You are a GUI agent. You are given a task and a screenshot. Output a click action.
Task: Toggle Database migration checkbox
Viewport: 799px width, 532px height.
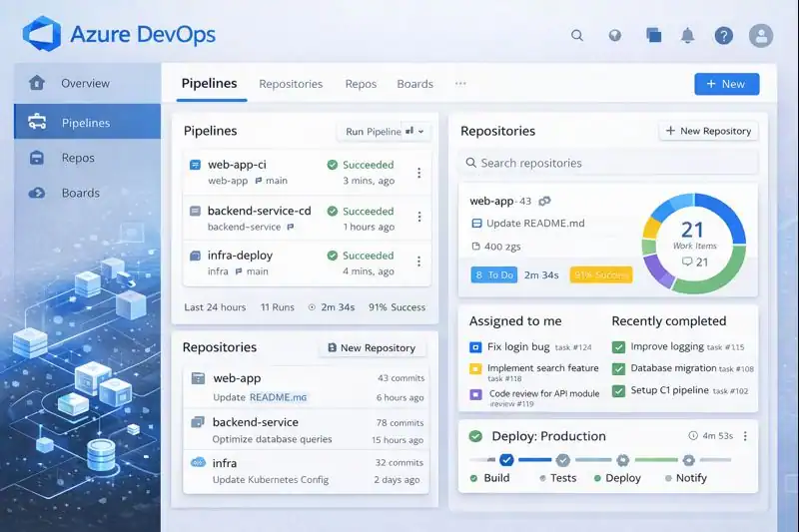click(618, 368)
